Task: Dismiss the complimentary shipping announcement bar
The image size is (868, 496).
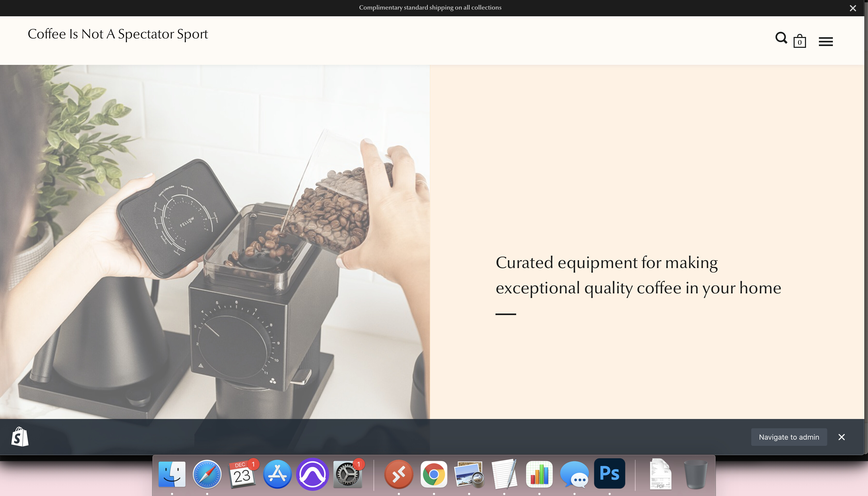Action: 852,8
